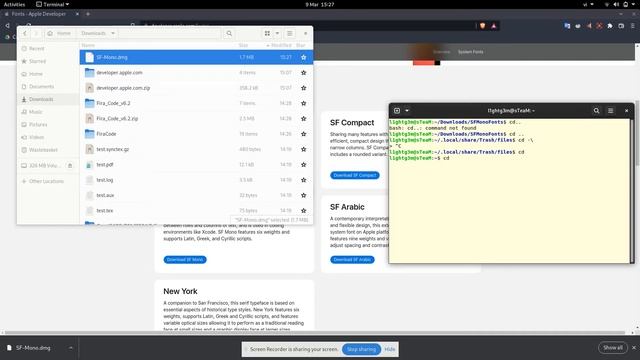Select Fira_Code_v6.2 folder

click(196, 103)
